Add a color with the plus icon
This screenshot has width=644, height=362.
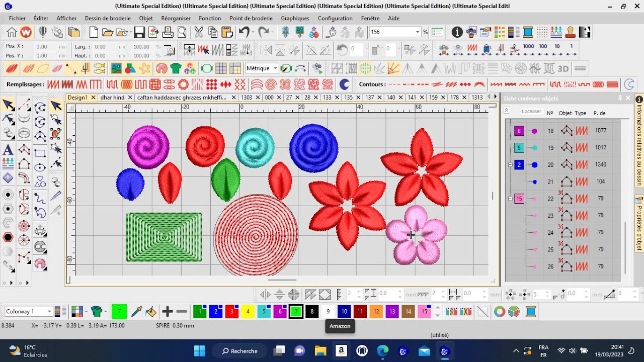168,312
